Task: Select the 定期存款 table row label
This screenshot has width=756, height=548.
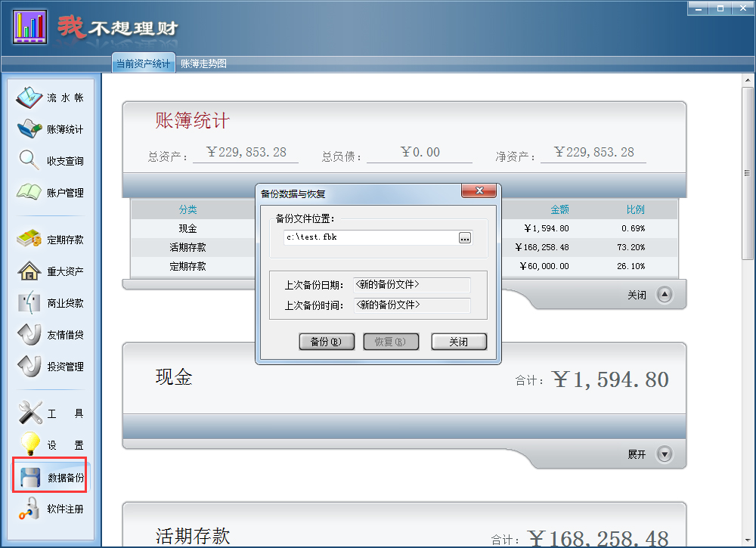Action: pos(187,266)
